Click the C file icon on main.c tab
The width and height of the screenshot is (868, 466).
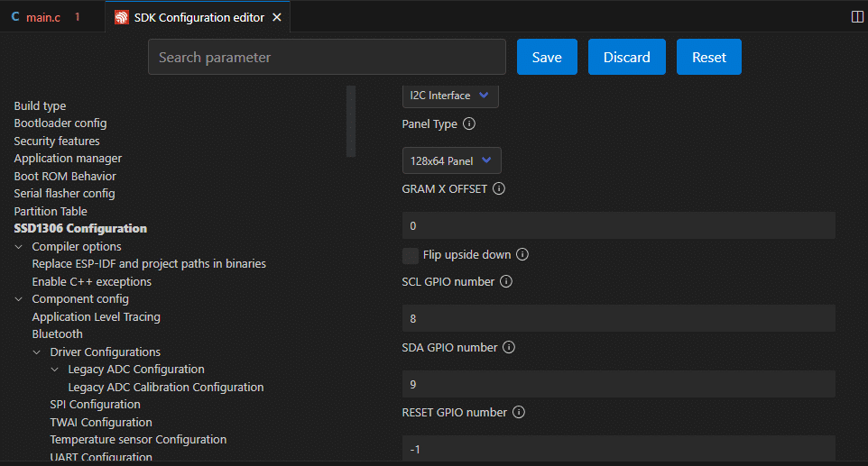(x=15, y=17)
